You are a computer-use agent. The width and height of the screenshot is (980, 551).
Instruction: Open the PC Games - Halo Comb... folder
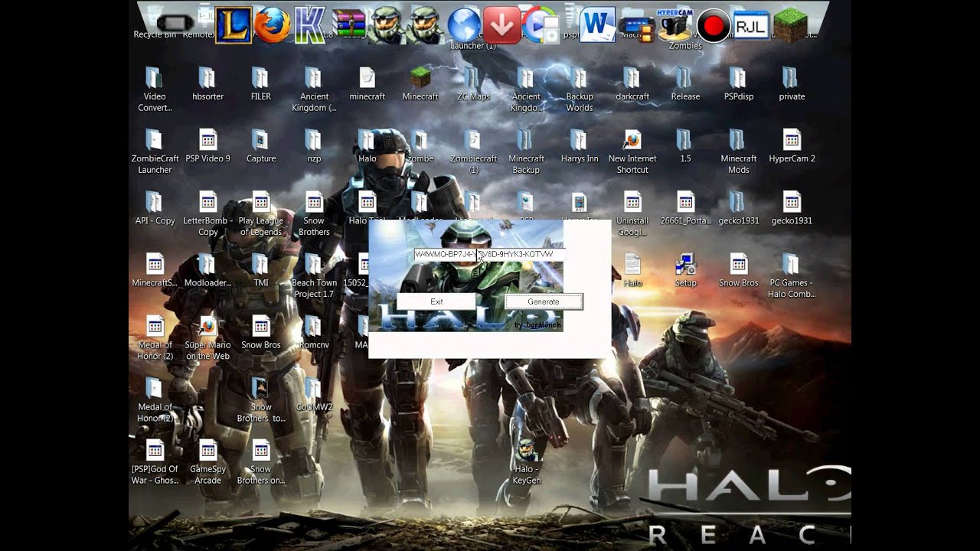(x=792, y=275)
